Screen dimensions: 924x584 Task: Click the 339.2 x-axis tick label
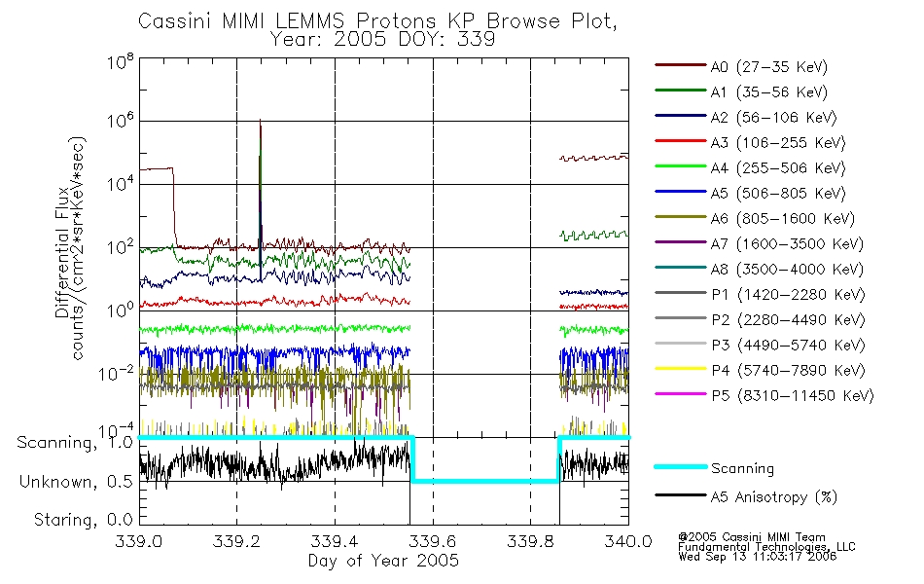pyautogui.click(x=236, y=541)
